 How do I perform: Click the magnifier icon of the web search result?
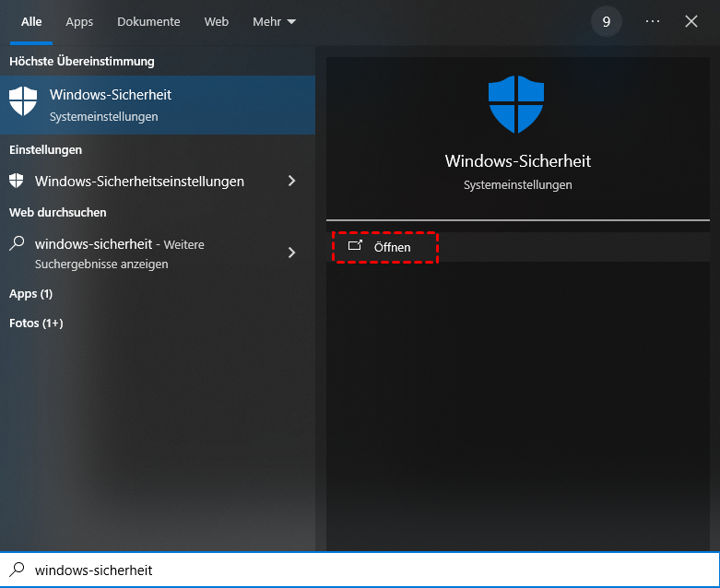(17, 244)
